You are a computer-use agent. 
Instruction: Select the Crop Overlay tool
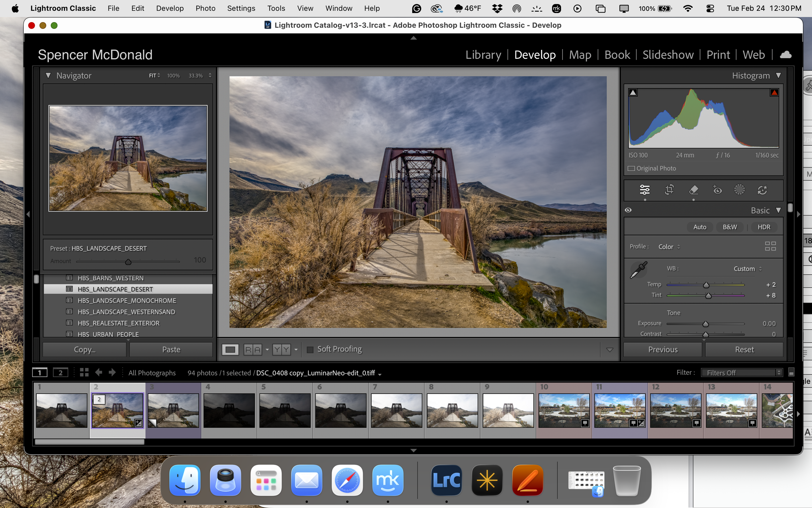click(x=669, y=190)
